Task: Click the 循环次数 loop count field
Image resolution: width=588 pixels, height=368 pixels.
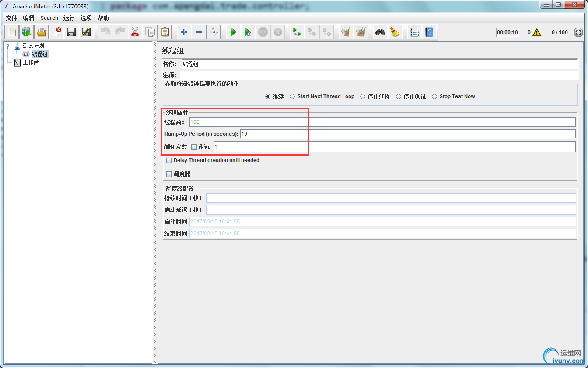Action: (x=395, y=147)
